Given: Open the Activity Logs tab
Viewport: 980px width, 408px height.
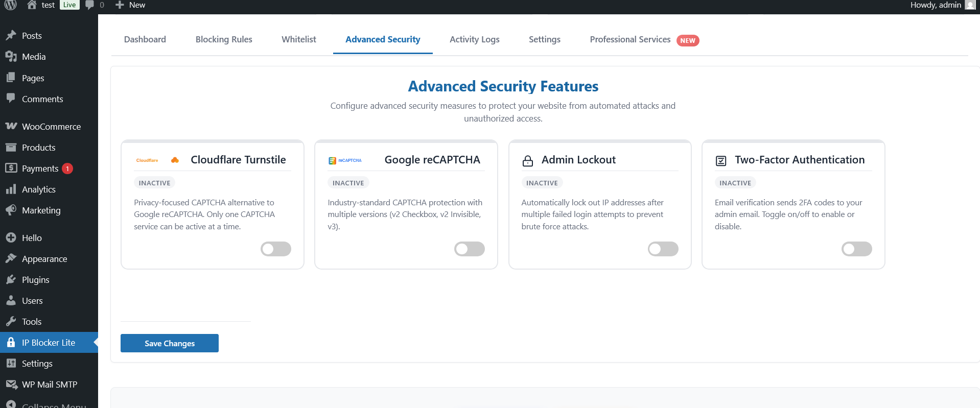Looking at the screenshot, I should (474, 39).
